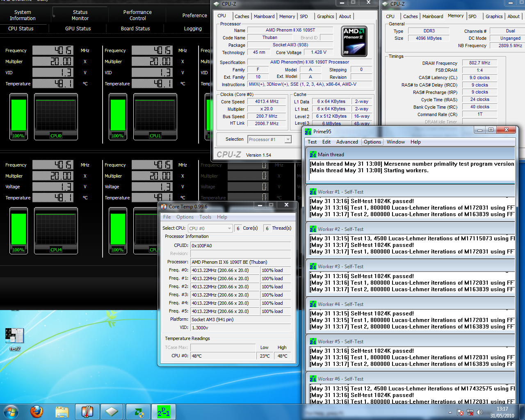Click CPU4 usage graph in AMD OverDrive
Image resolution: width=525 pixels, height=420 pixels.
(56, 231)
